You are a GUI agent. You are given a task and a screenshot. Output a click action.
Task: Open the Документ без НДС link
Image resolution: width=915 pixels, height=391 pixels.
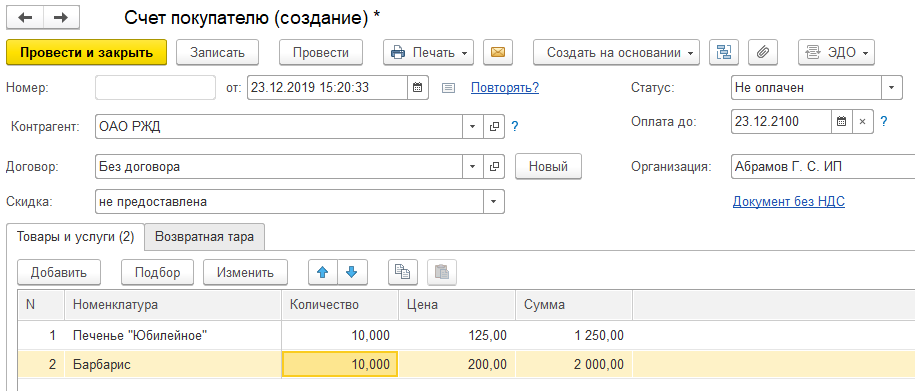tap(788, 202)
